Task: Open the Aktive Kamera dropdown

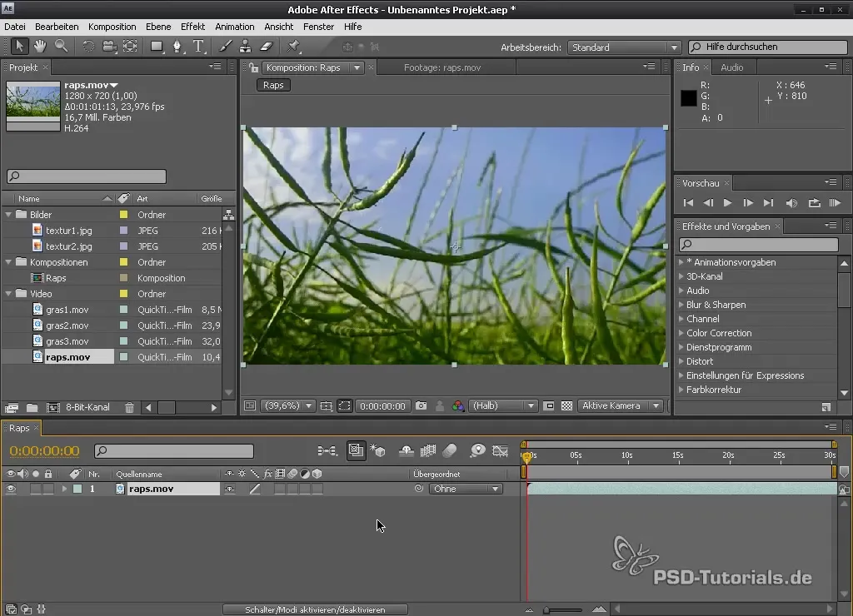Action: point(620,405)
